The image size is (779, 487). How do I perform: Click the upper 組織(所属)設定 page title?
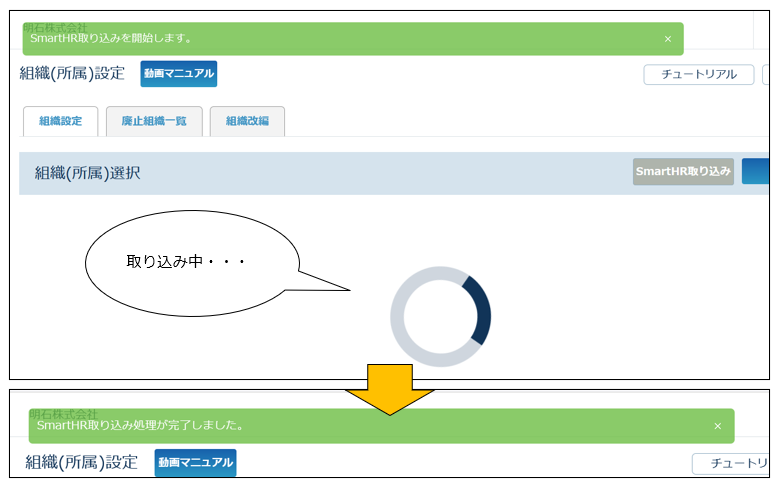pyautogui.click(x=72, y=74)
